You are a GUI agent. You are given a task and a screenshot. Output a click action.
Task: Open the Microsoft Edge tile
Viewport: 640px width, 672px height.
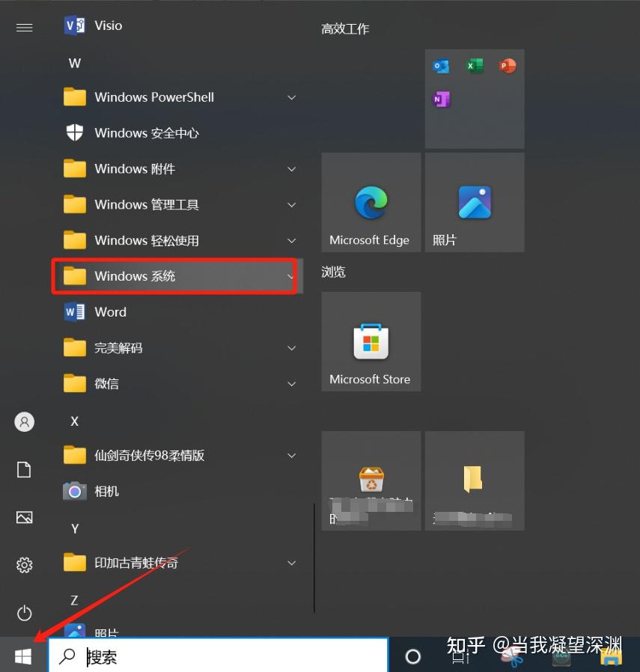pos(371,202)
